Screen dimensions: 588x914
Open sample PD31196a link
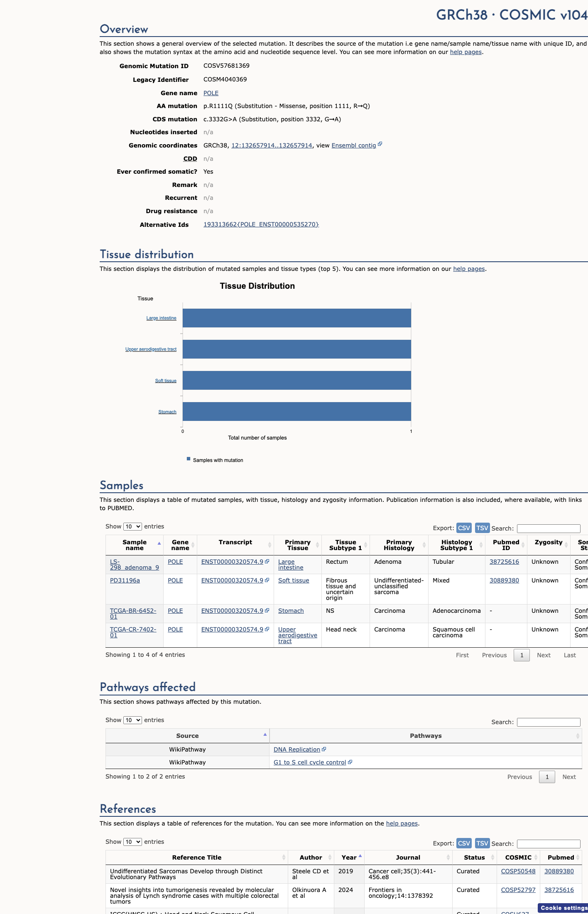tap(125, 580)
